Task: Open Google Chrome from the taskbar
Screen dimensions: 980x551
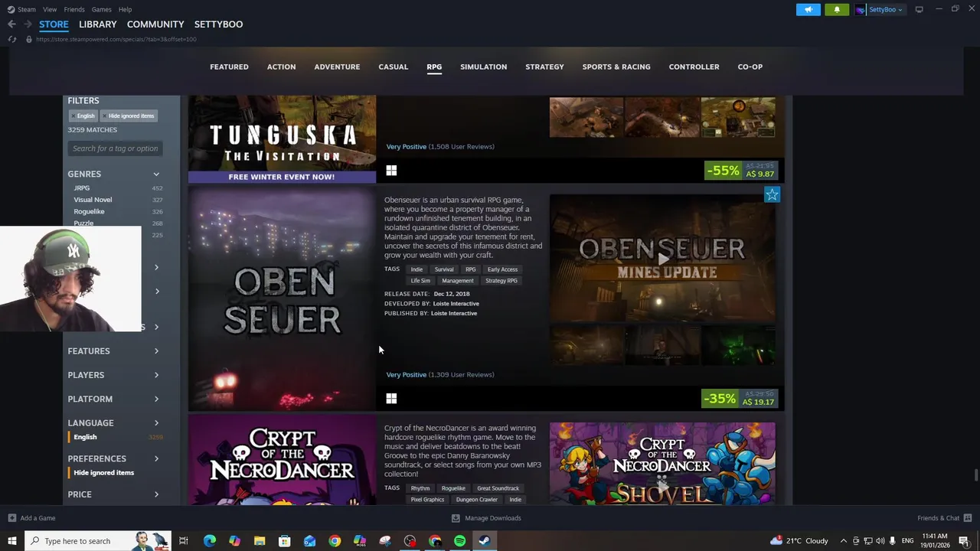Action: click(335, 541)
